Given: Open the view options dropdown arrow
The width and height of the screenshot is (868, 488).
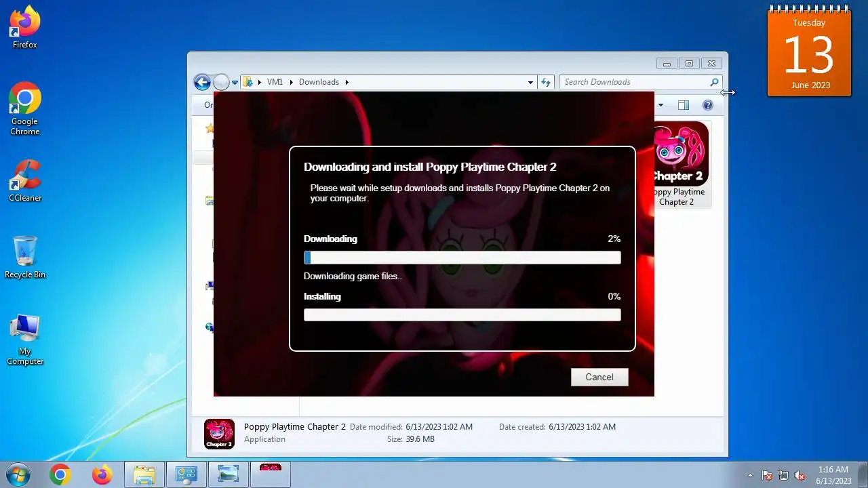Looking at the screenshot, I should pos(661,105).
